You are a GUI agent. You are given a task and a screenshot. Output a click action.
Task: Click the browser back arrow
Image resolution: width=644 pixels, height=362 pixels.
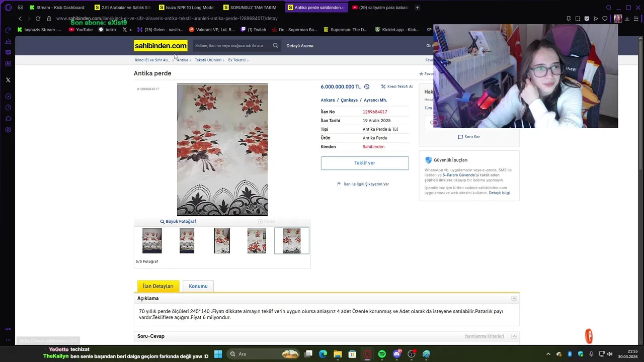click(x=20, y=19)
